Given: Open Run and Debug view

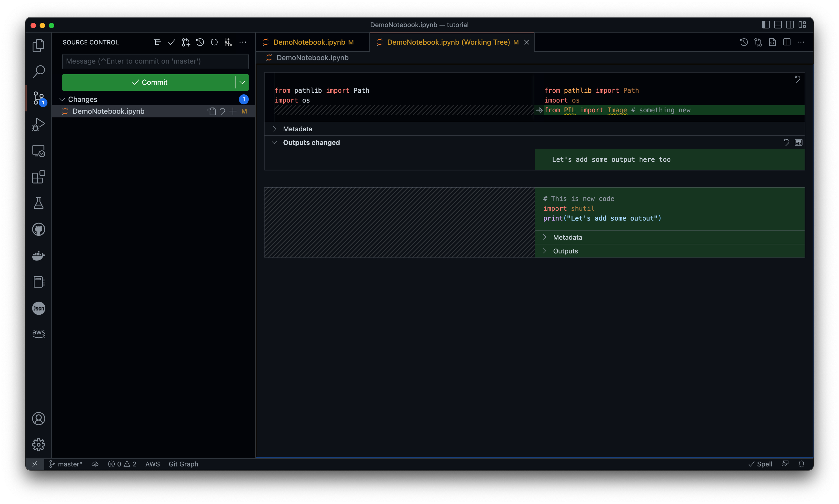Looking at the screenshot, I should [38, 124].
